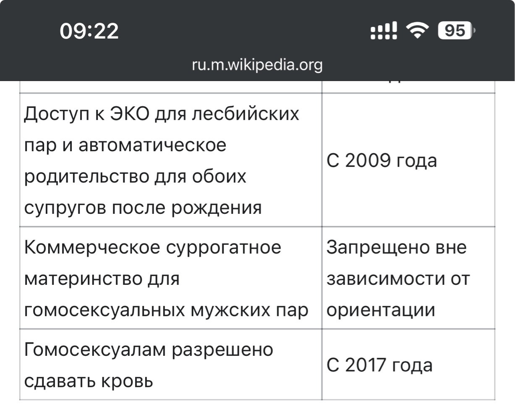Tap the Wi-Fi status icon
515x420 pixels.
click(417, 30)
